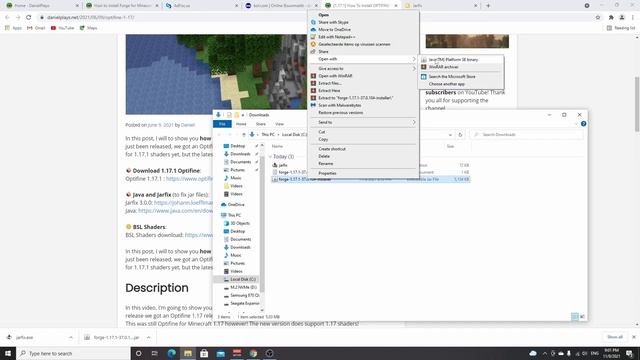Expand the Open with submenu arrow
The image size is (640, 360).
pyautogui.click(x=414, y=59)
